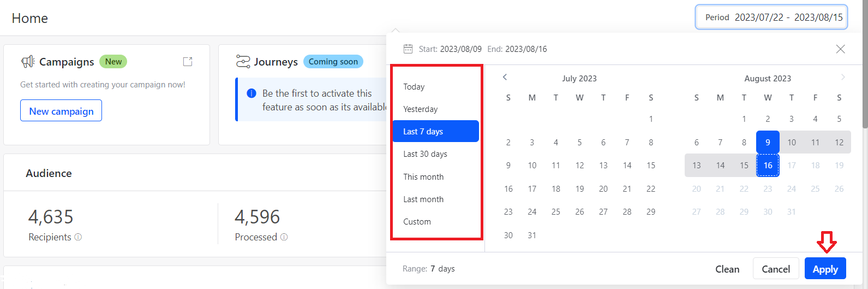
Task: Click Clean to reset dates
Action: [x=727, y=269]
